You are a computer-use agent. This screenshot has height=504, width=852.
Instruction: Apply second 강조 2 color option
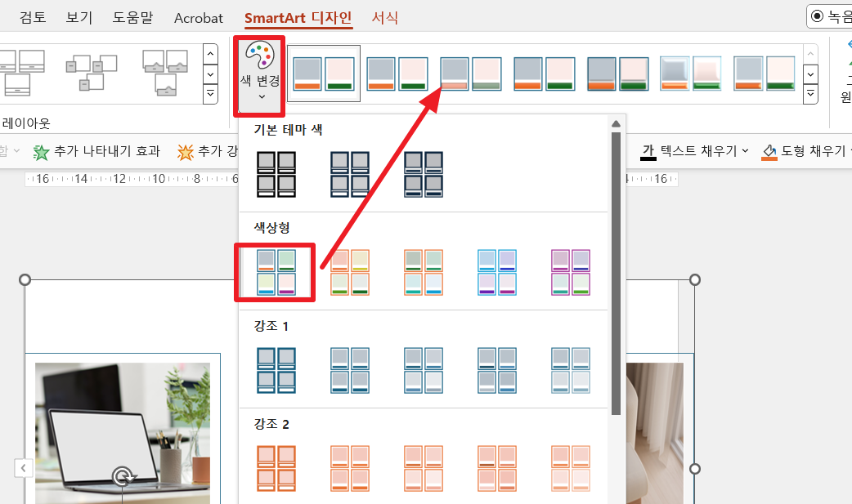coord(350,468)
